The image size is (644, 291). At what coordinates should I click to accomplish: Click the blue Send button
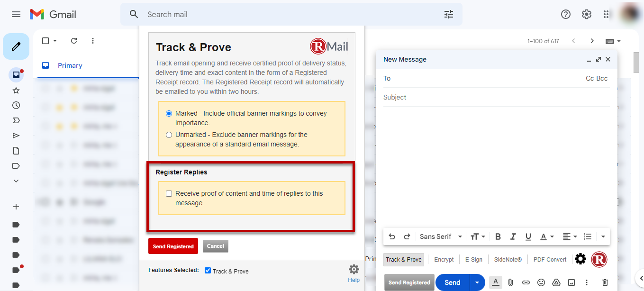[x=453, y=282]
